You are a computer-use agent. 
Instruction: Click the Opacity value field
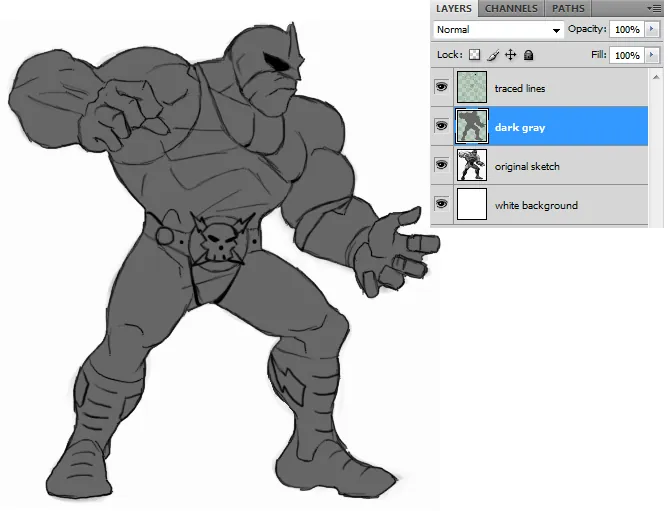click(627, 29)
